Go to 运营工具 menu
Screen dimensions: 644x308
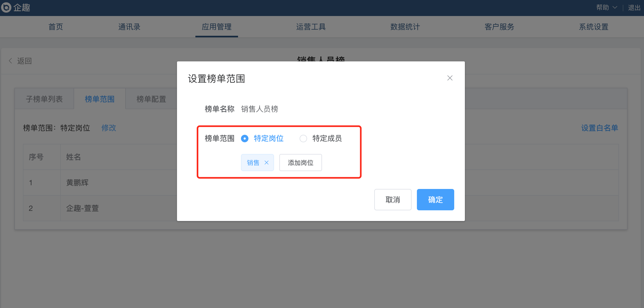pos(311,27)
